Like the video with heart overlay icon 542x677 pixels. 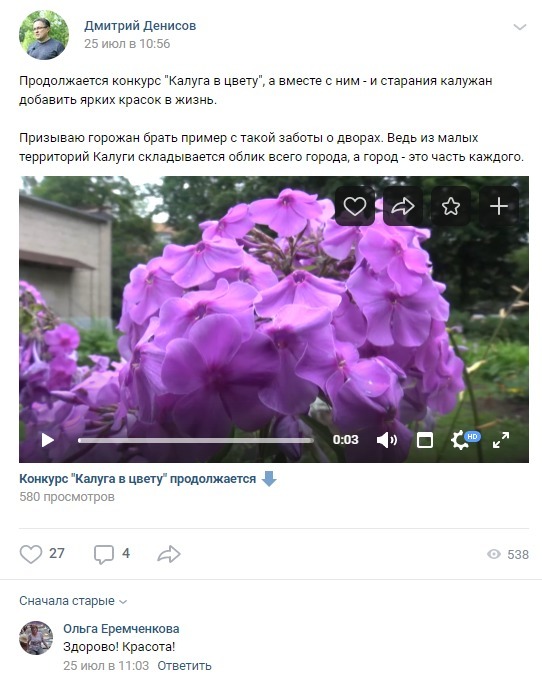(x=355, y=206)
